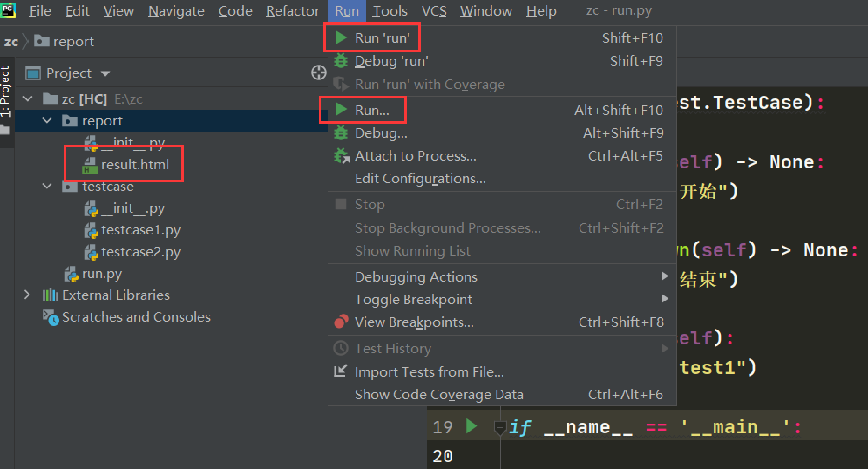Select result.html in the project tree
The width and height of the screenshot is (868, 469).
135,164
